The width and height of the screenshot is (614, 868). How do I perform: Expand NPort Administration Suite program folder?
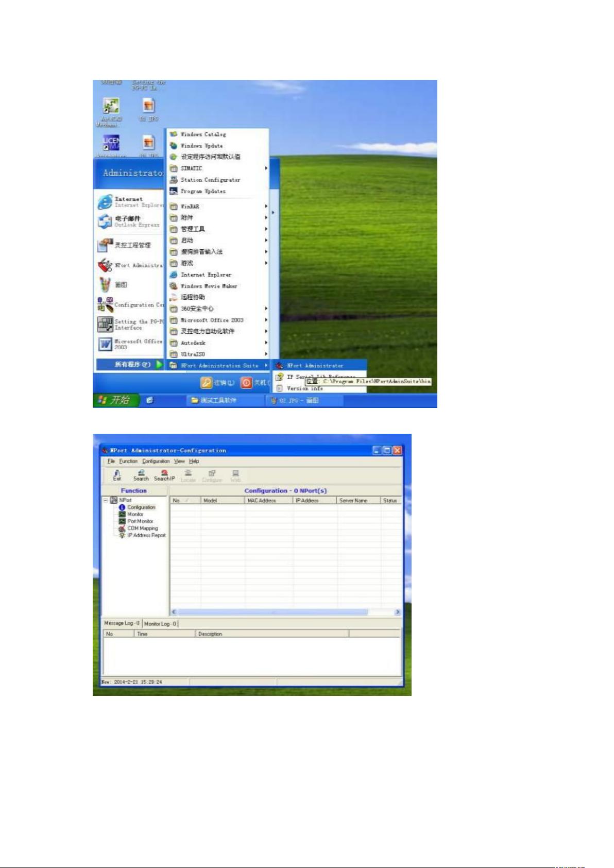[218, 366]
